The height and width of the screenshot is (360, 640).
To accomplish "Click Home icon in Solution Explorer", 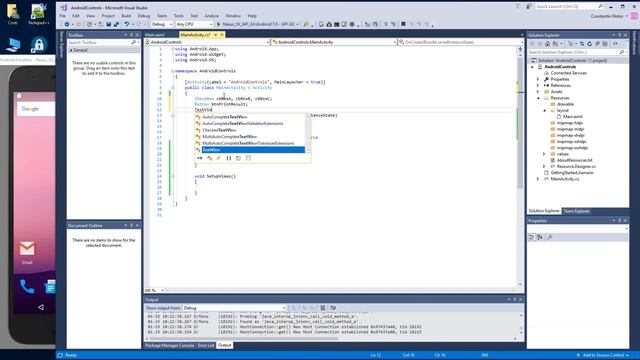I will 547,44.
